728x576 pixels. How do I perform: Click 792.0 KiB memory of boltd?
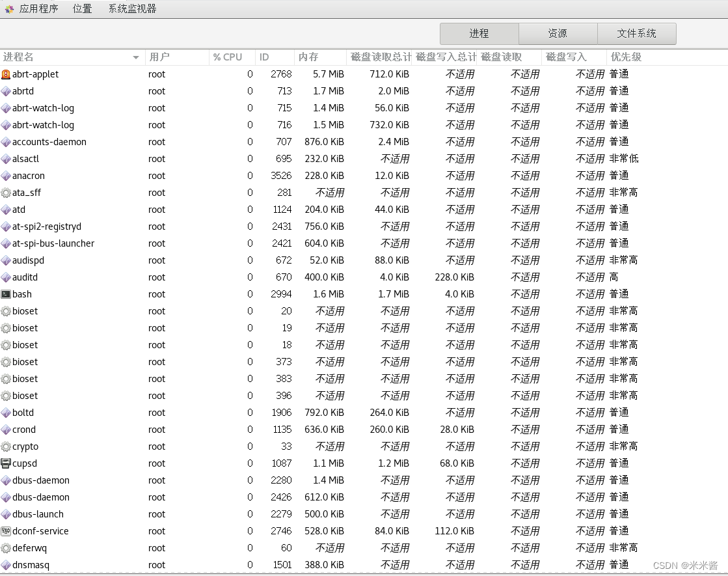click(325, 413)
